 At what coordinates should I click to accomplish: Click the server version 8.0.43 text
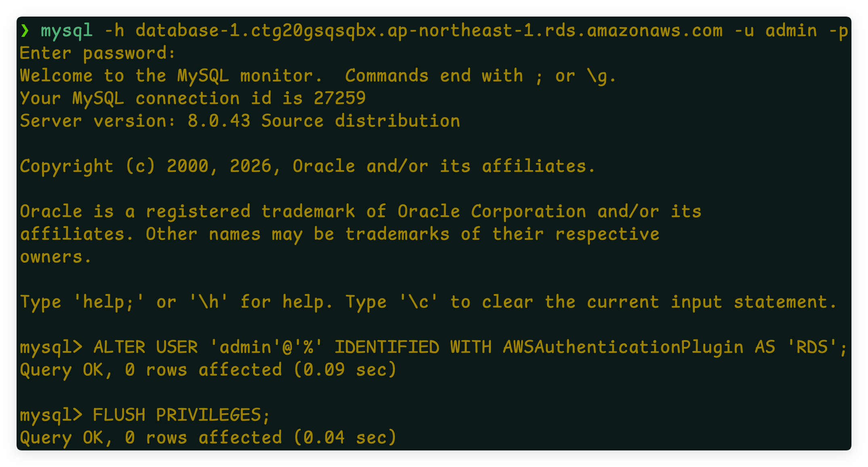(x=219, y=121)
